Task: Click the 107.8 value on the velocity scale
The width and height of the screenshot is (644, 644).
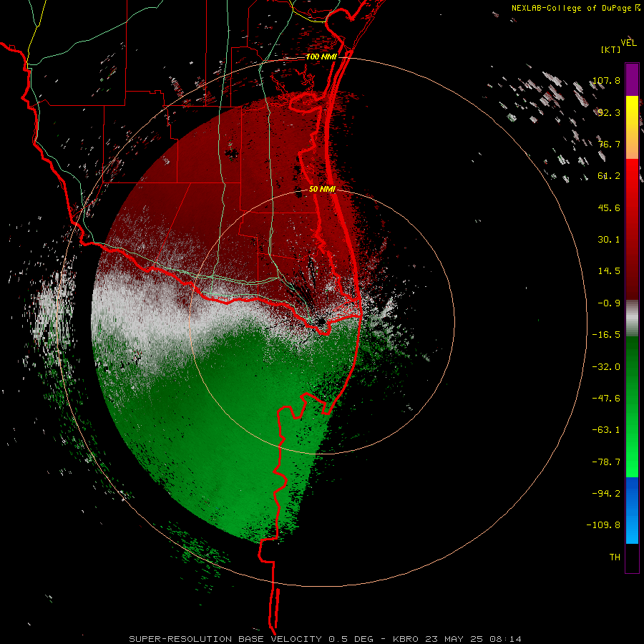Action: pyautogui.click(x=607, y=80)
